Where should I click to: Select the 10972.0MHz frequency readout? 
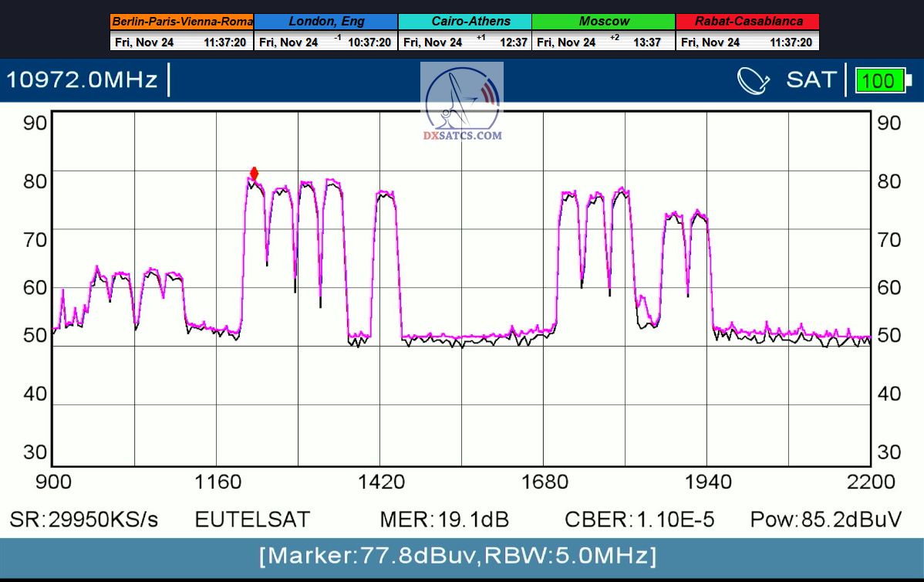click(x=82, y=80)
